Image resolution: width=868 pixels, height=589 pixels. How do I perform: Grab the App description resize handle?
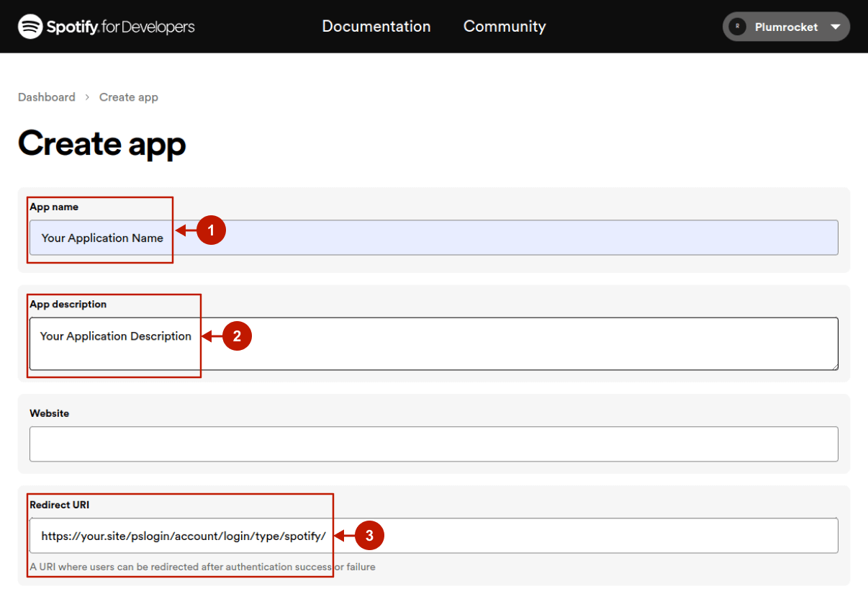[x=835, y=367]
